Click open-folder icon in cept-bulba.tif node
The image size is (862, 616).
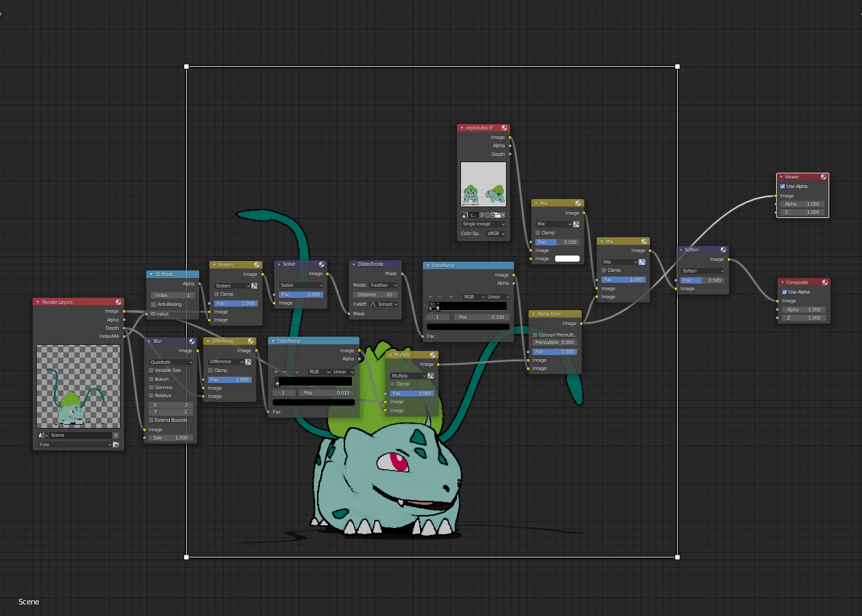pyautogui.click(x=497, y=215)
